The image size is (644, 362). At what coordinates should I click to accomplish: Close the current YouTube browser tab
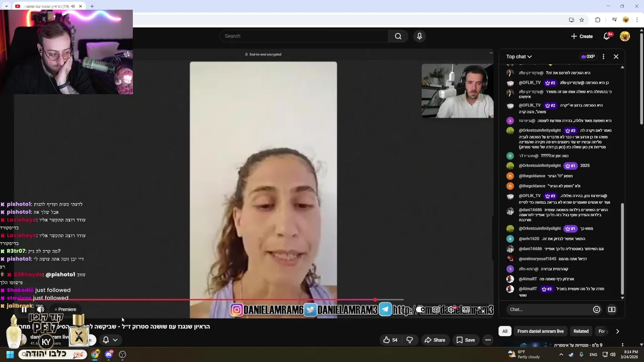[x=80, y=7]
